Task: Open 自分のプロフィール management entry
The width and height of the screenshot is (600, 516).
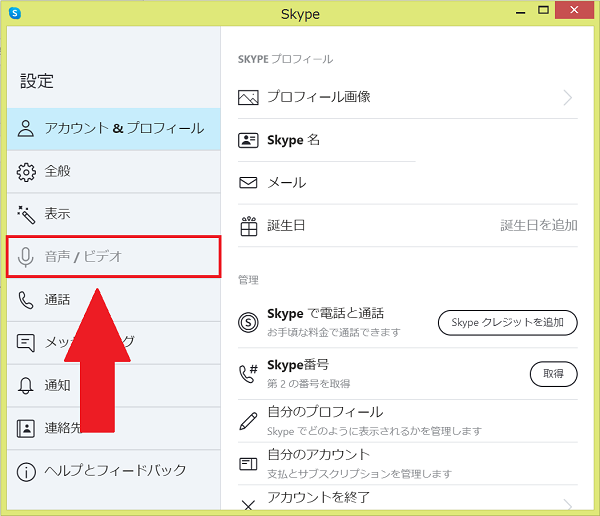Action: coord(408,421)
